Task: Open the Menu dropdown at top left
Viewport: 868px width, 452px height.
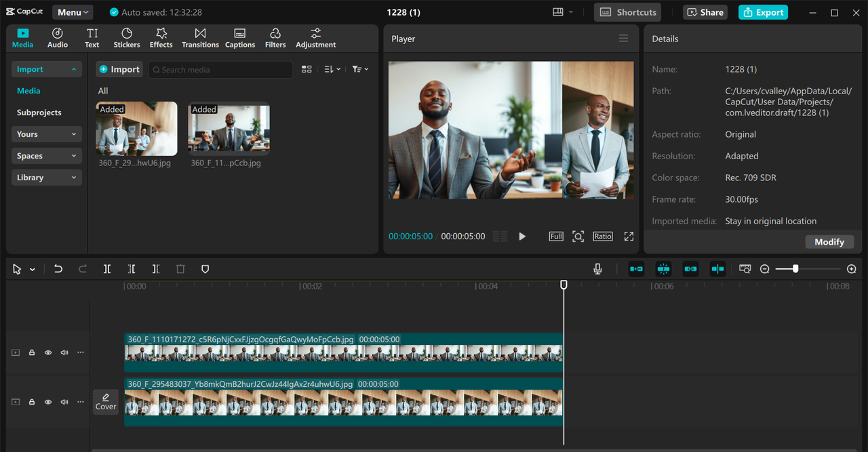Action: (x=72, y=12)
